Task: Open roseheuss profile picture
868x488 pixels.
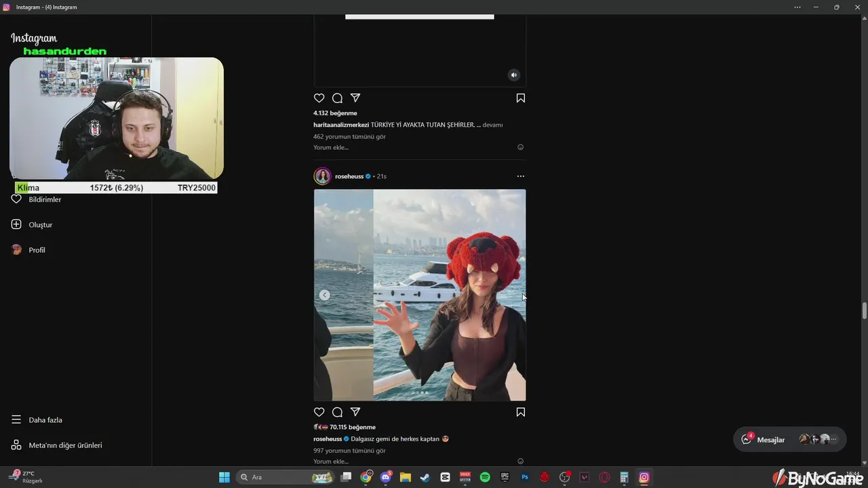Action: [x=322, y=176]
